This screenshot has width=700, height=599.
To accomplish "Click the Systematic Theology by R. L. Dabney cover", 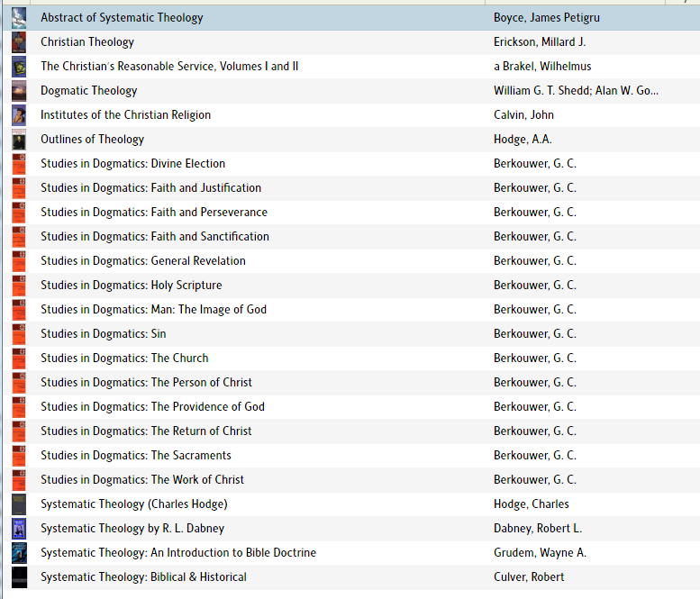I will 19,529.
